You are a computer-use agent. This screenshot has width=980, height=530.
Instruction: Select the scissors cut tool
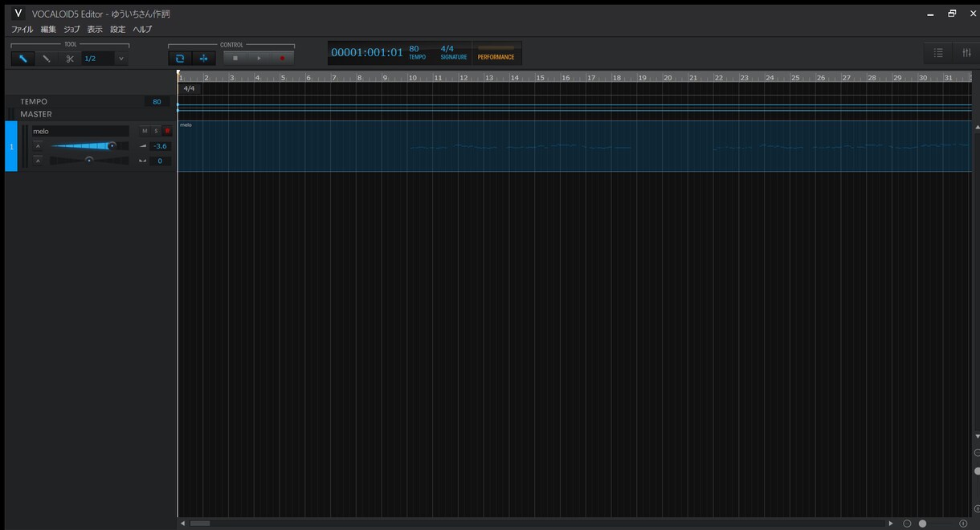[x=70, y=58]
